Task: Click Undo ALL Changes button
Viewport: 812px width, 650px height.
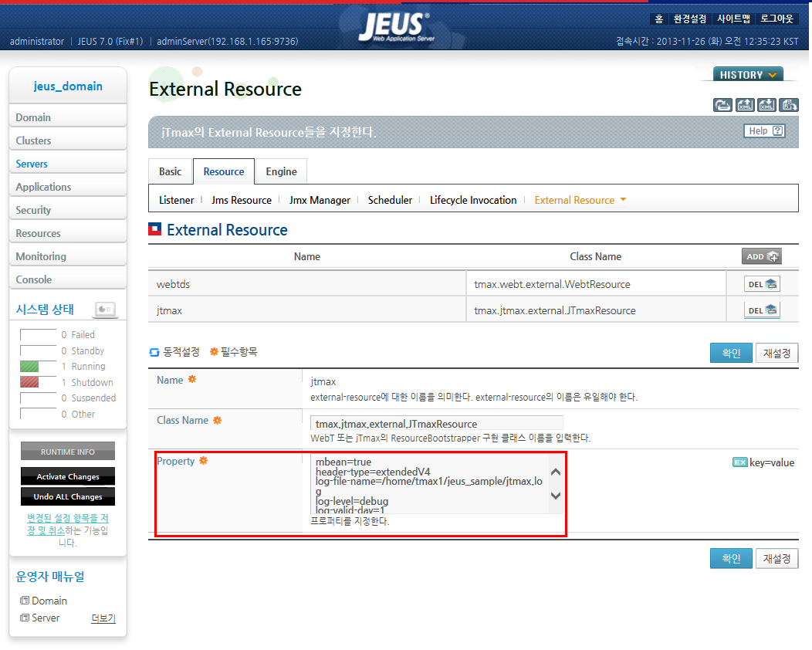Action: tap(68, 496)
